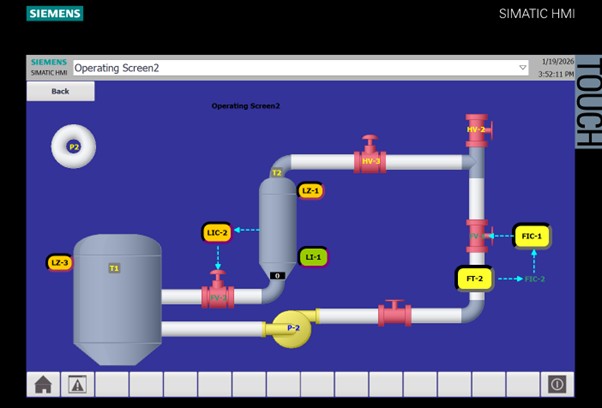Open the alarm warning triangle icon
The height and width of the screenshot is (408, 602).
(77, 384)
